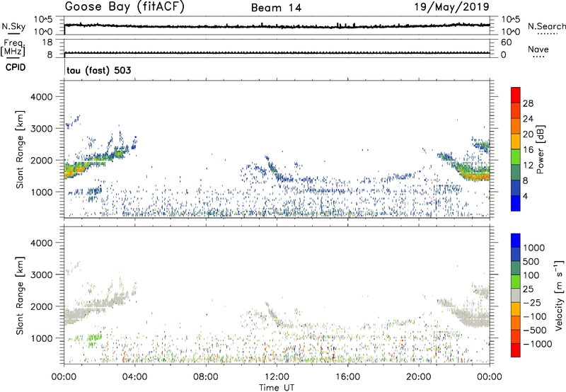Click the 20:00 time axis label
The height and width of the screenshot is (392, 566).
tap(419, 377)
